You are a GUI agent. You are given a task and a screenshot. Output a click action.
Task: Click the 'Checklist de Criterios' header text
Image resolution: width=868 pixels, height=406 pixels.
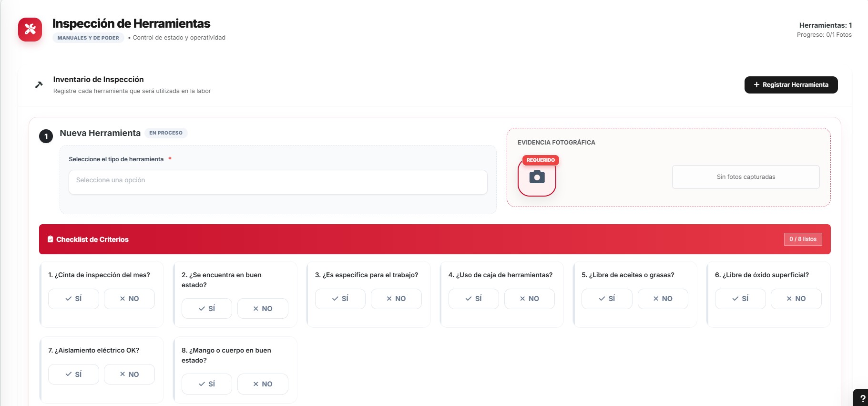92,239
